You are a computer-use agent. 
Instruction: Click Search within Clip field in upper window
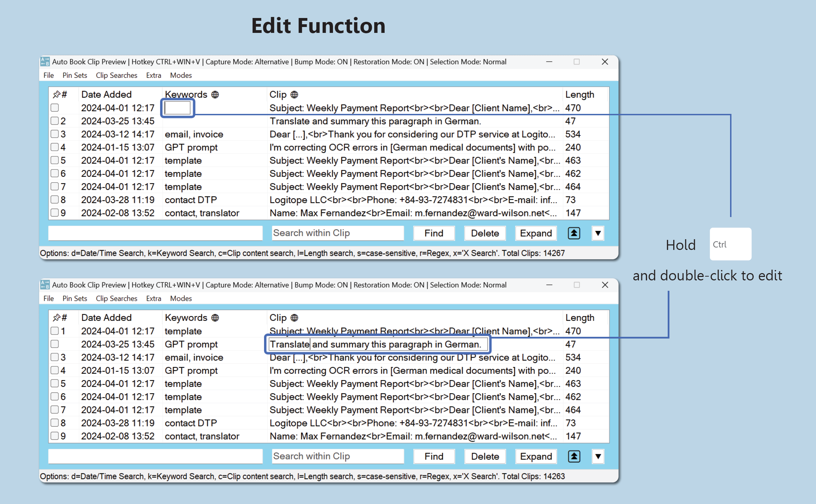pos(337,233)
